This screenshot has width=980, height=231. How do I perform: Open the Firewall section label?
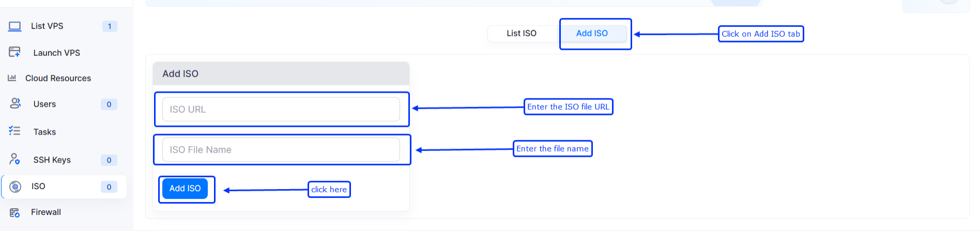[46, 212]
